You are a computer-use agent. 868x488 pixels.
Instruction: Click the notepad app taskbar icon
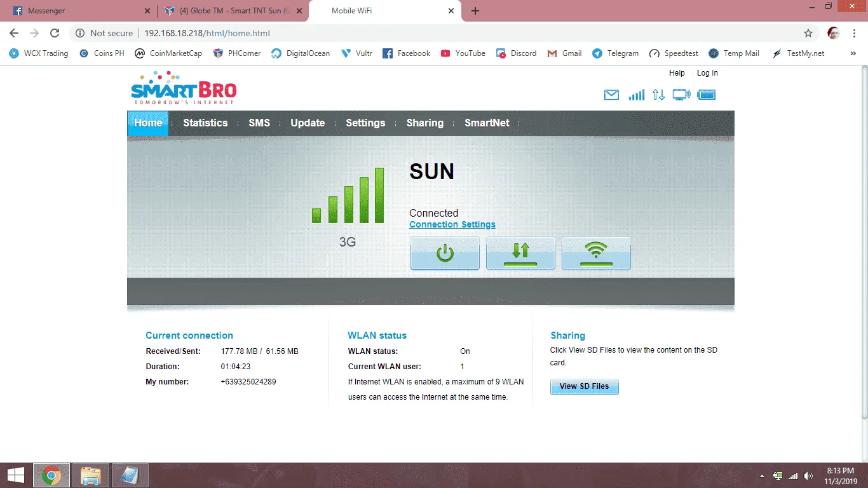pyautogui.click(x=130, y=475)
